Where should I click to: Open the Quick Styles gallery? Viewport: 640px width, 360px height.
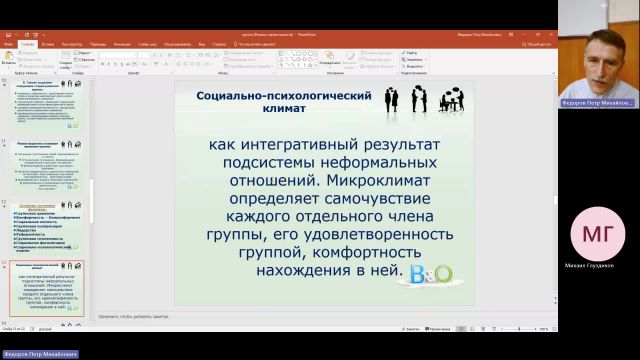(350, 60)
